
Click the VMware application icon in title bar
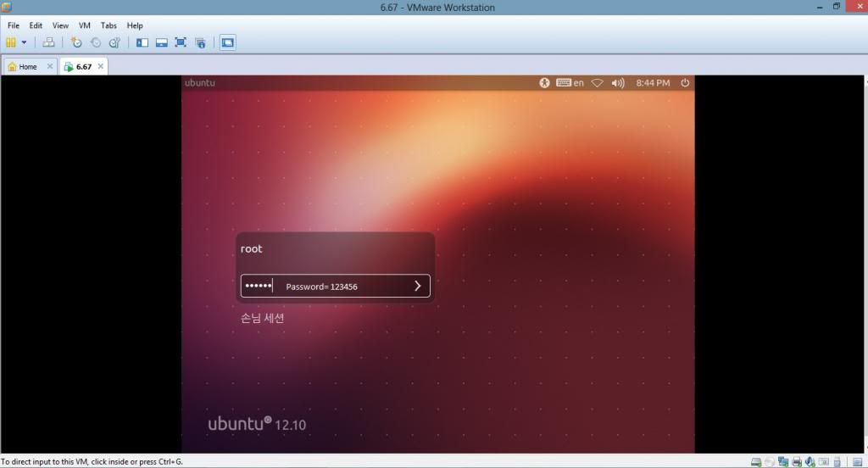(x=7, y=7)
